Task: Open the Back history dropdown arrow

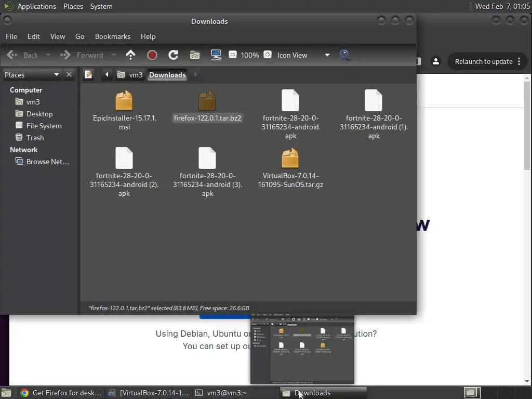Action: point(48,55)
